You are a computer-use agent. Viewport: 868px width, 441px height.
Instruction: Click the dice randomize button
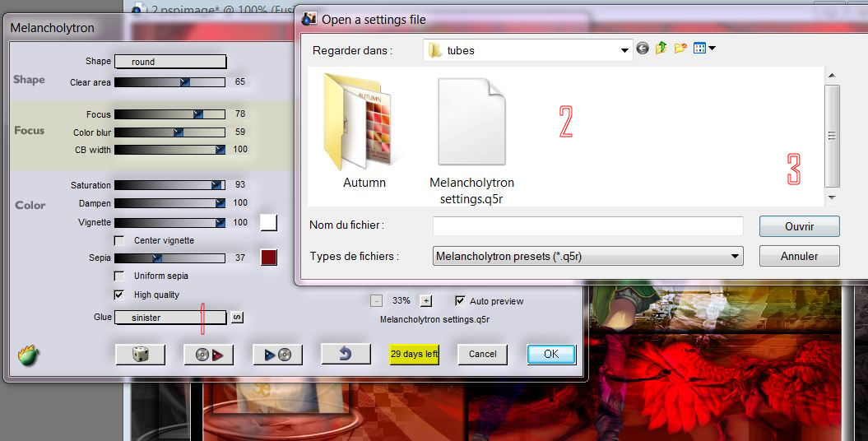(x=140, y=354)
